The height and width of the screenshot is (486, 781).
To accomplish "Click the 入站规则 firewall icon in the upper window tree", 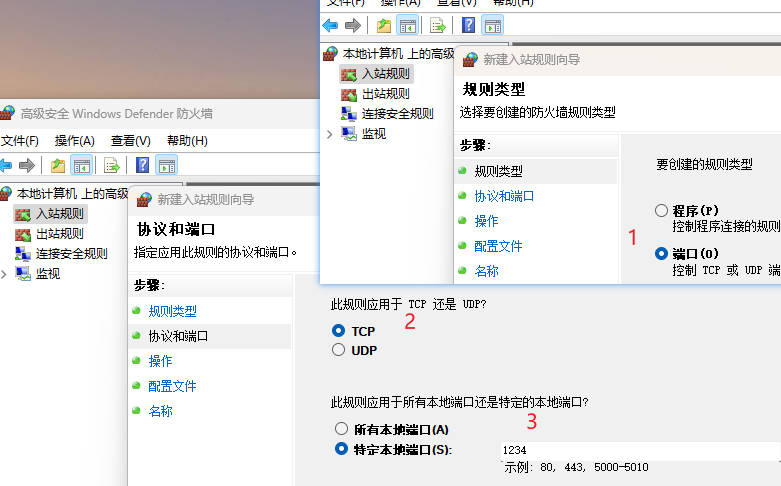I will coord(349,75).
